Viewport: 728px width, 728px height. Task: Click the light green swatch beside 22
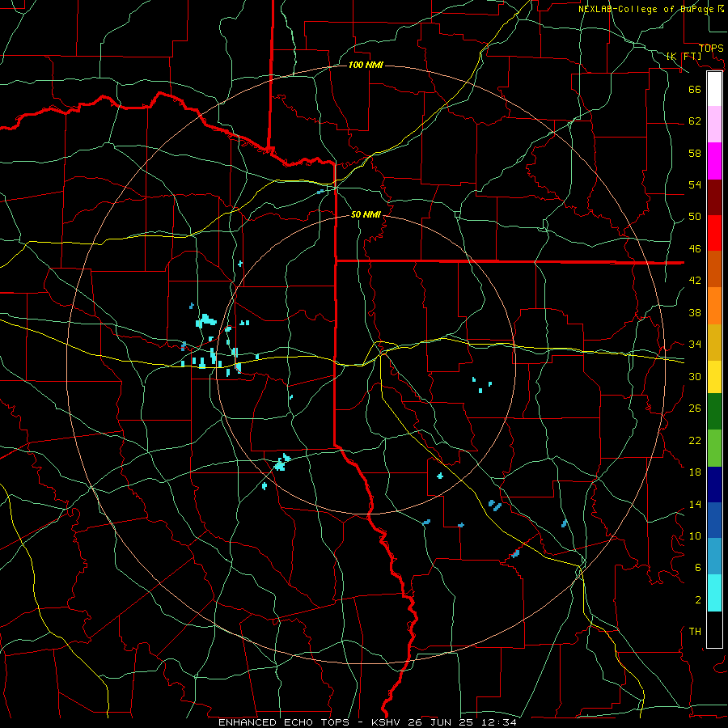click(714, 448)
